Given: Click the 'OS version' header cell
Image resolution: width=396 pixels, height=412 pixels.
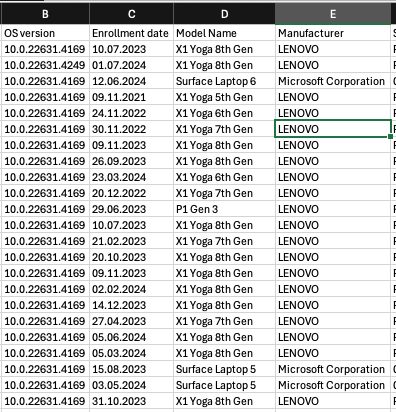Looking at the screenshot, I should pyautogui.click(x=45, y=33).
